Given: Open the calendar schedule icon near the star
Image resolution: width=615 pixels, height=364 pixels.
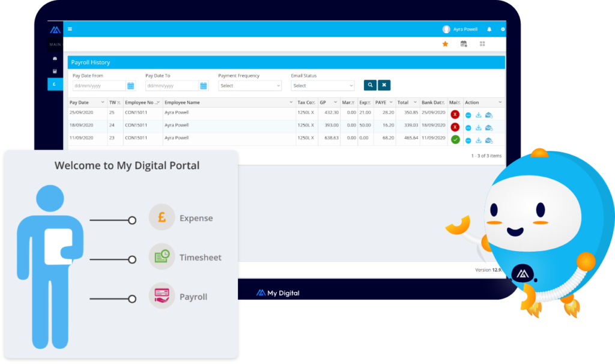Looking at the screenshot, I should [463, 44].
